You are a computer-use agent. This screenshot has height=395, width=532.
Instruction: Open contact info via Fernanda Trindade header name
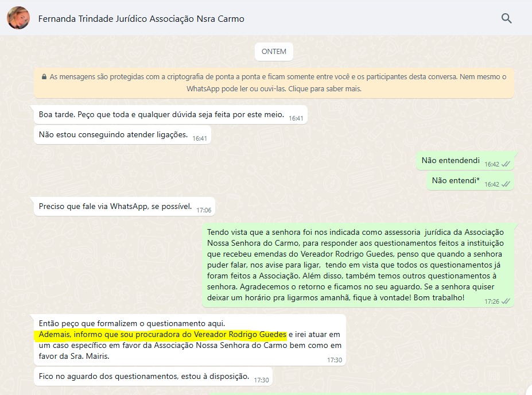[141, 19]
